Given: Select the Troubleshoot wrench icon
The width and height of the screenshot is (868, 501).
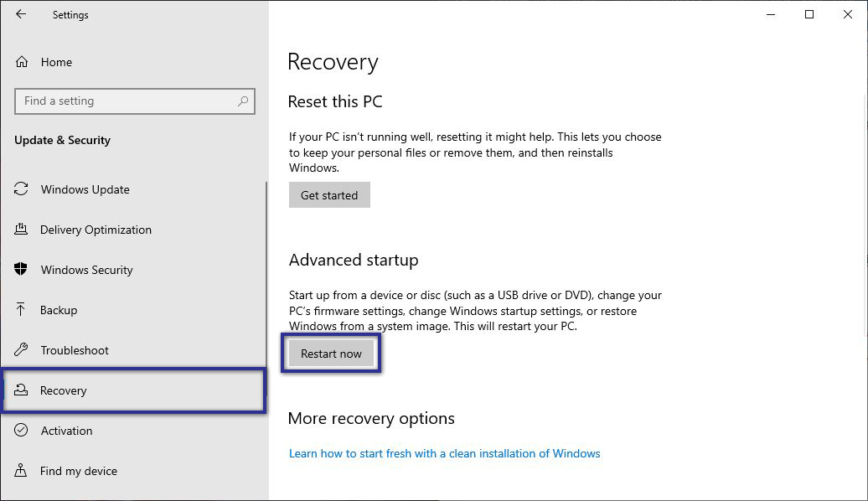Looking at the screenshot, I should click(20, 350).
